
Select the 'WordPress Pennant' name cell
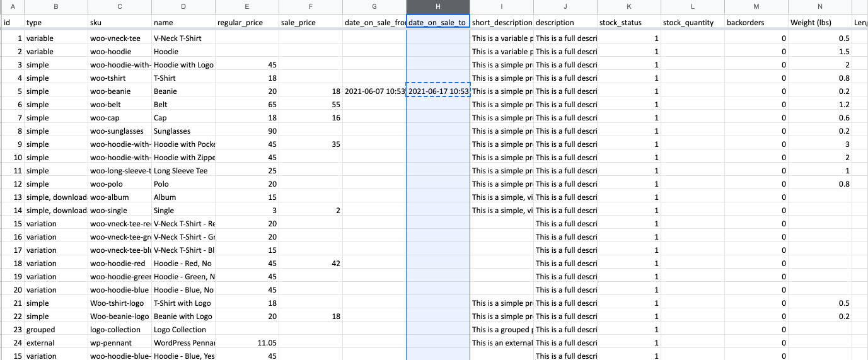coord(183,343)
